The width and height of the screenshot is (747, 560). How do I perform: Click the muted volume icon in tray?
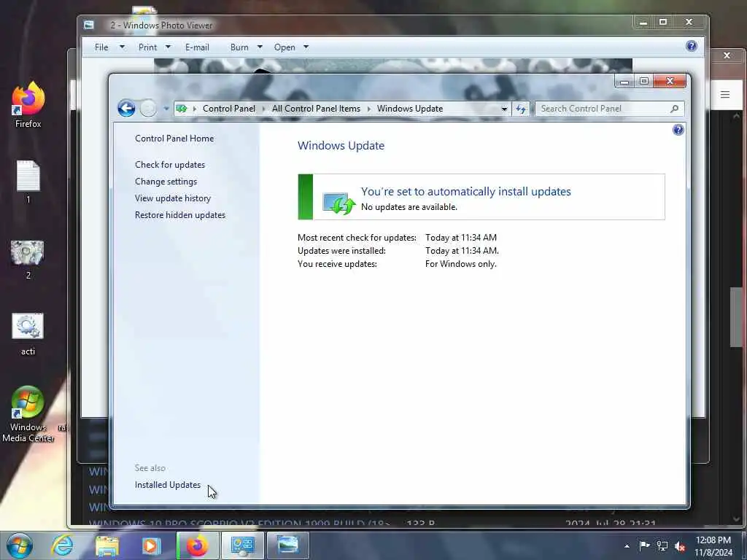pos(680,546)
